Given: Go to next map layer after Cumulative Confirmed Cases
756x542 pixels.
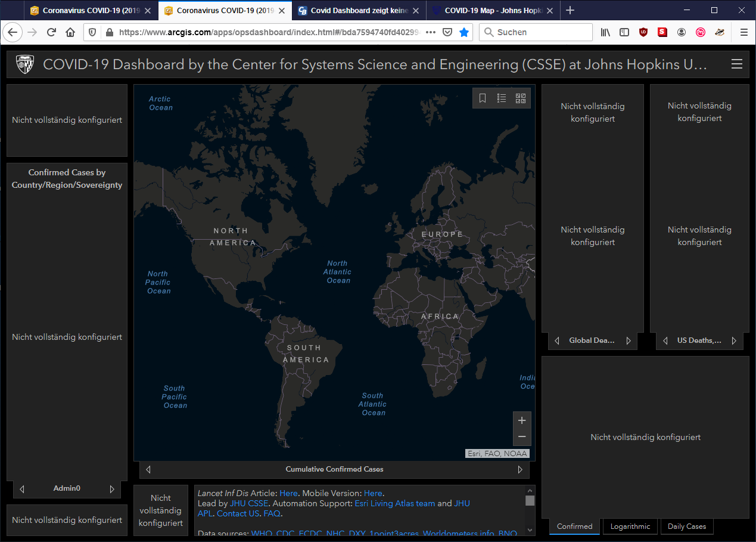Looking at the screenshot, I should click(520, 469).
